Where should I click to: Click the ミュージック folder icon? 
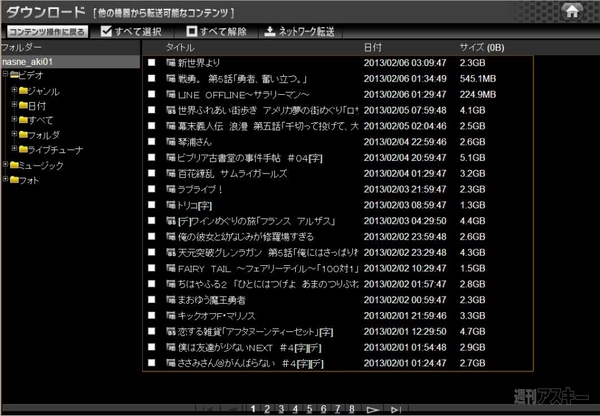tap(15, 165)
